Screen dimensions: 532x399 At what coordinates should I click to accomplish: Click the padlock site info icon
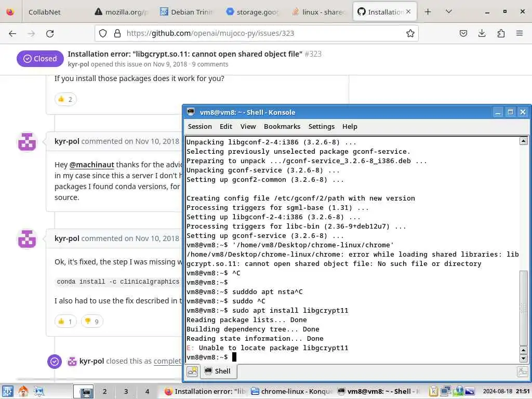click(x=117, y=33)
